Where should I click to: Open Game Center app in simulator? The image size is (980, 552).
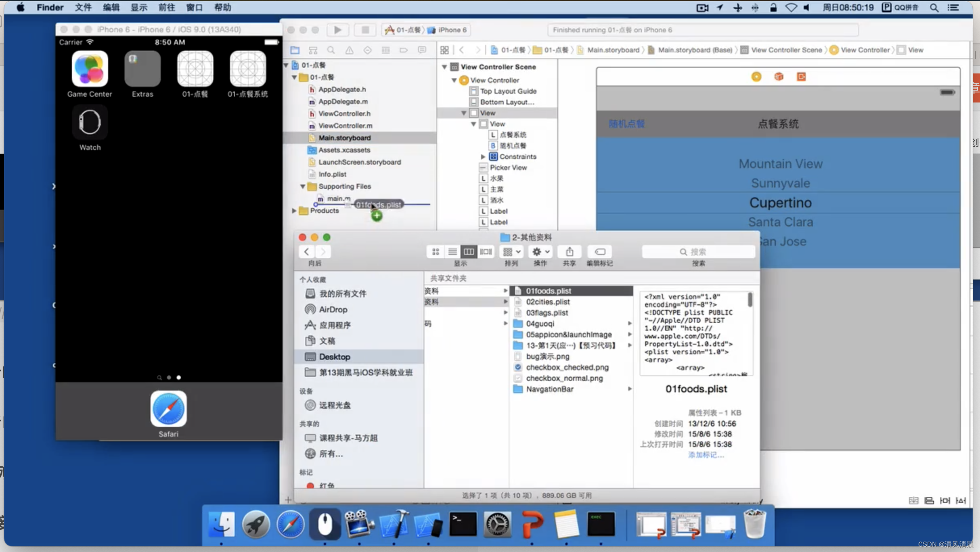pos(90,69)
